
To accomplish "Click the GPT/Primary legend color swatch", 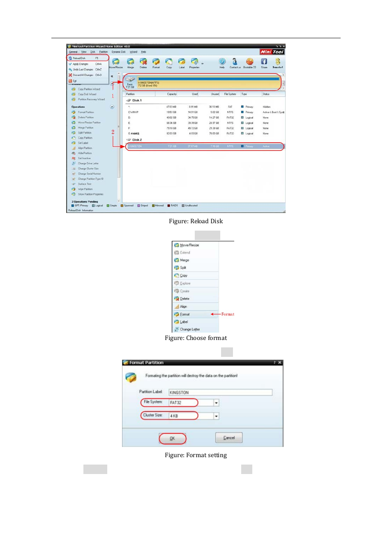I will 73,206.
